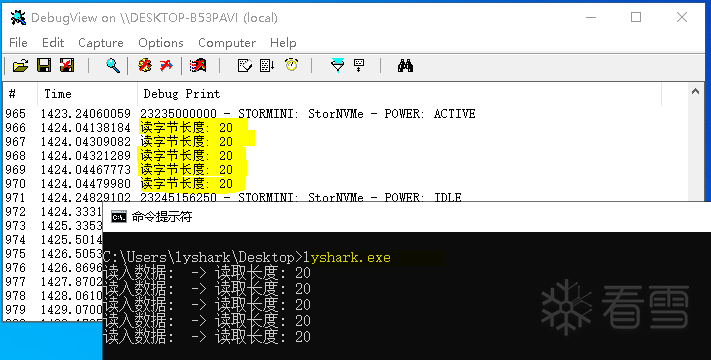Viewport: 711px width, 360px height.
Task: Open the File menu
Action: pos(18,43)
